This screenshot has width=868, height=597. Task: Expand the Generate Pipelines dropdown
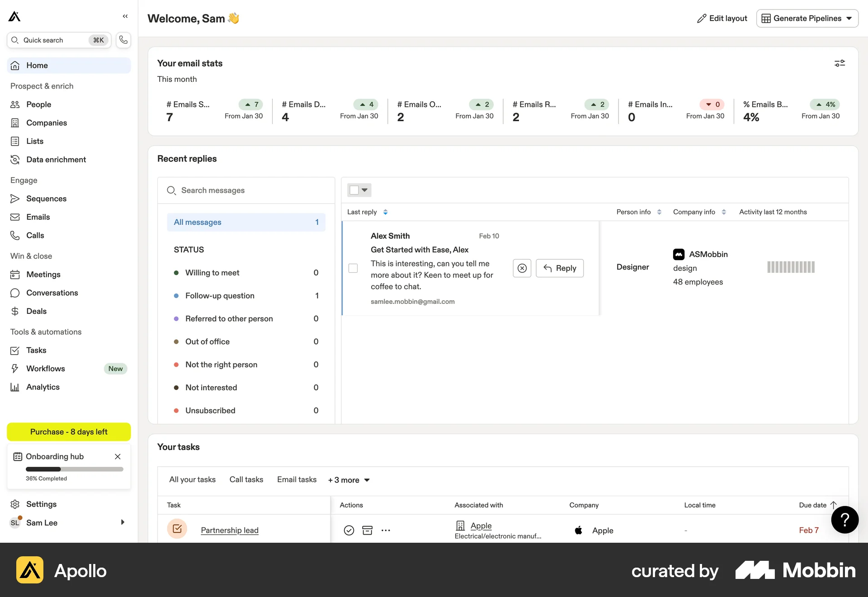[x=849, y=19]
